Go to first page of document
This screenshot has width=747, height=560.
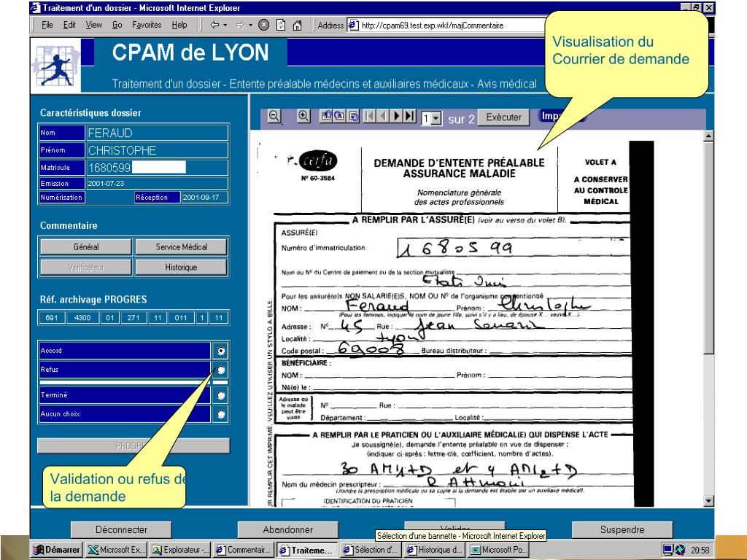(369, 116)
